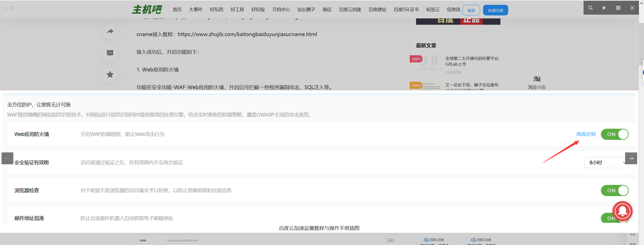
Task: Go to next image with right arrow
Action: [631, 158]
